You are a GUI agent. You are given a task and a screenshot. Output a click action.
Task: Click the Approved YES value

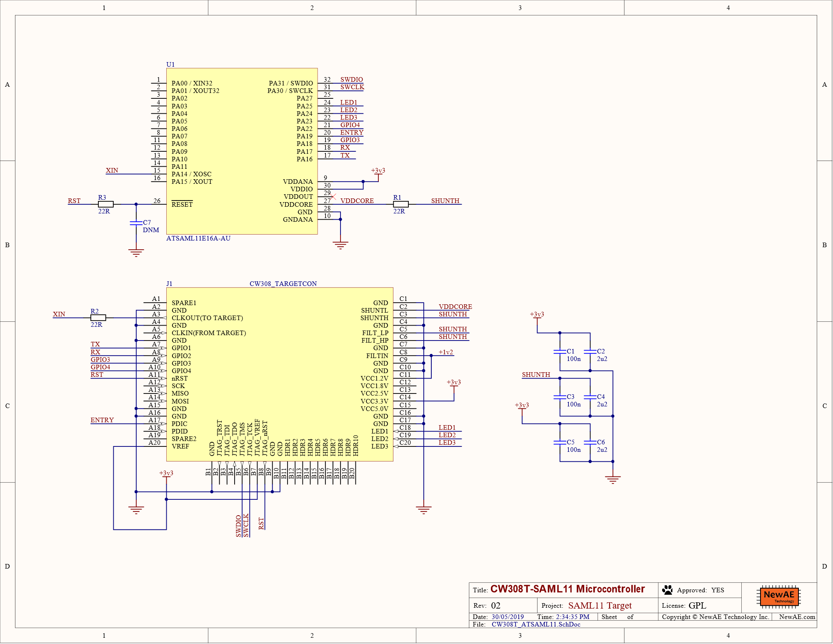(718, 590)
